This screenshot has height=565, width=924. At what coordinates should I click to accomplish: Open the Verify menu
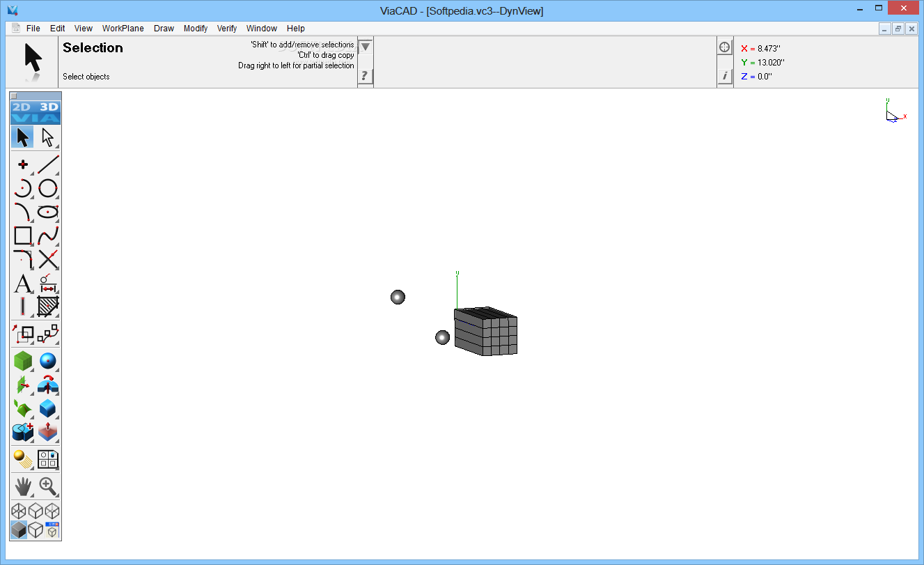click(227, 29)
